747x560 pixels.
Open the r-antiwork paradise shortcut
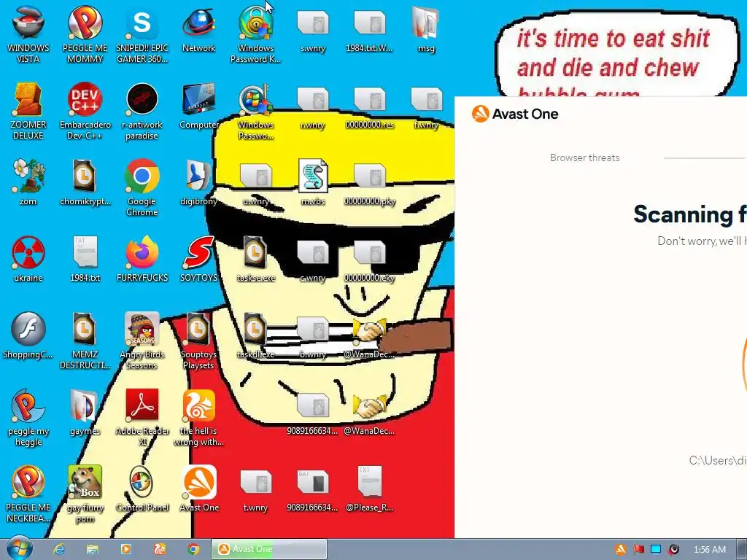142,111
